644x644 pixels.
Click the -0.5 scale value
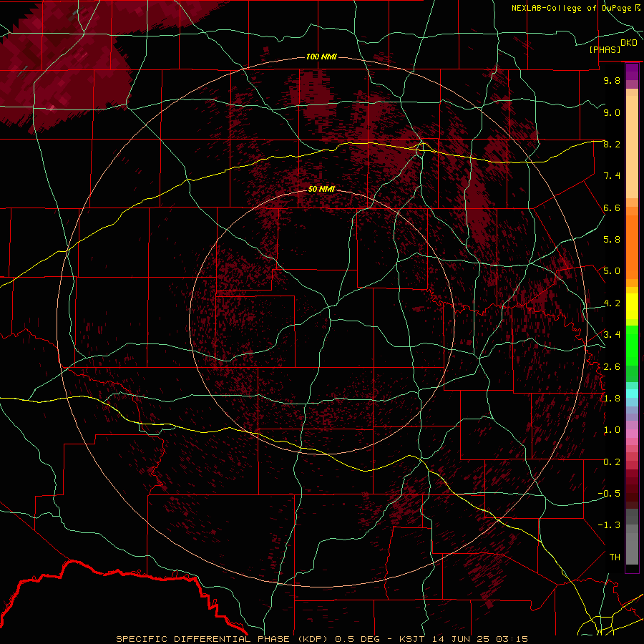(x=609, y=494)
